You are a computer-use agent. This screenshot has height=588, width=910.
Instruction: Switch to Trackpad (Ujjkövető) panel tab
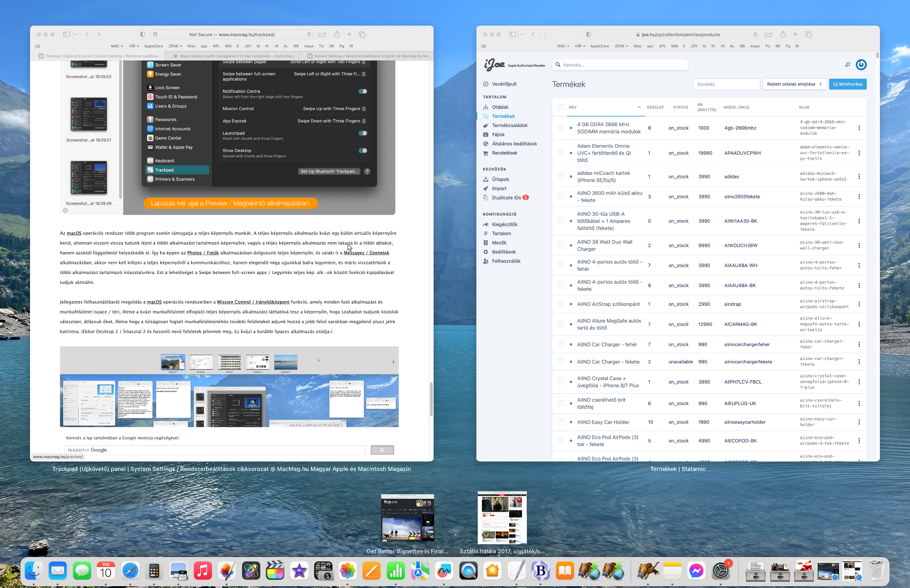[x=99, y=56]
